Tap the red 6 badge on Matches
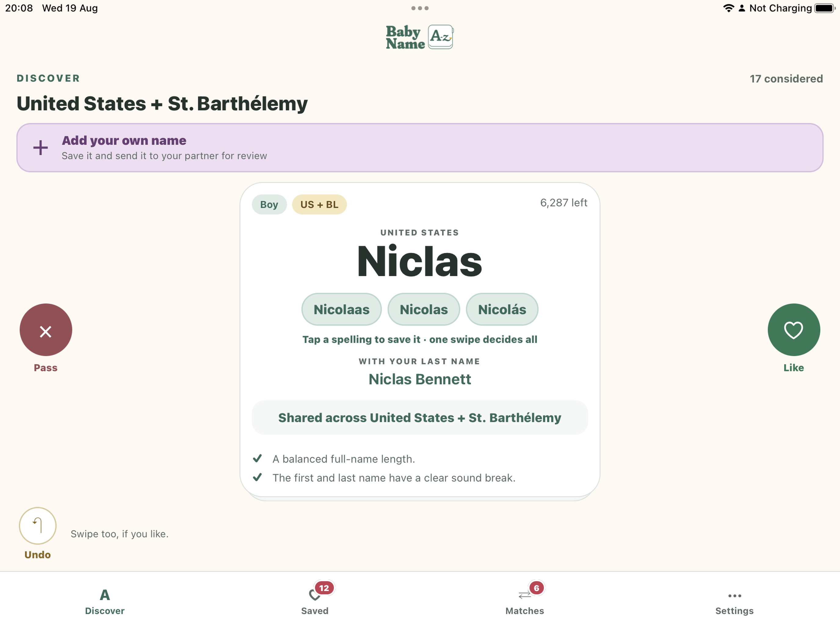840x630 pixels. coord(536,588)
